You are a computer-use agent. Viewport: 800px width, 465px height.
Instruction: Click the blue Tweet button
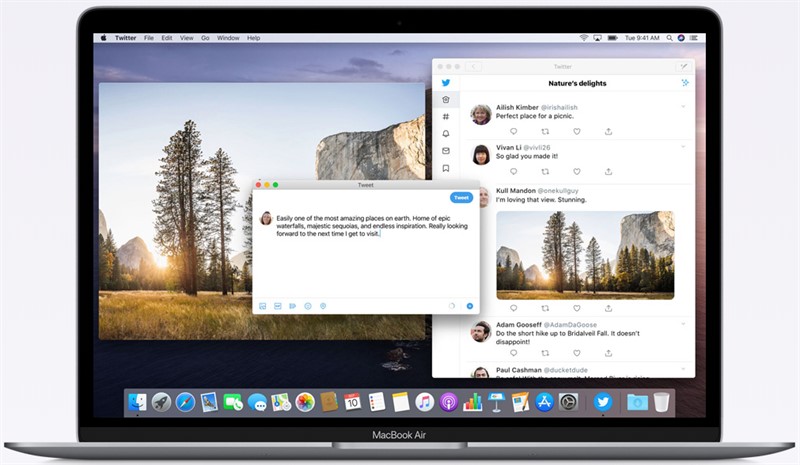(x=461, y=198)
